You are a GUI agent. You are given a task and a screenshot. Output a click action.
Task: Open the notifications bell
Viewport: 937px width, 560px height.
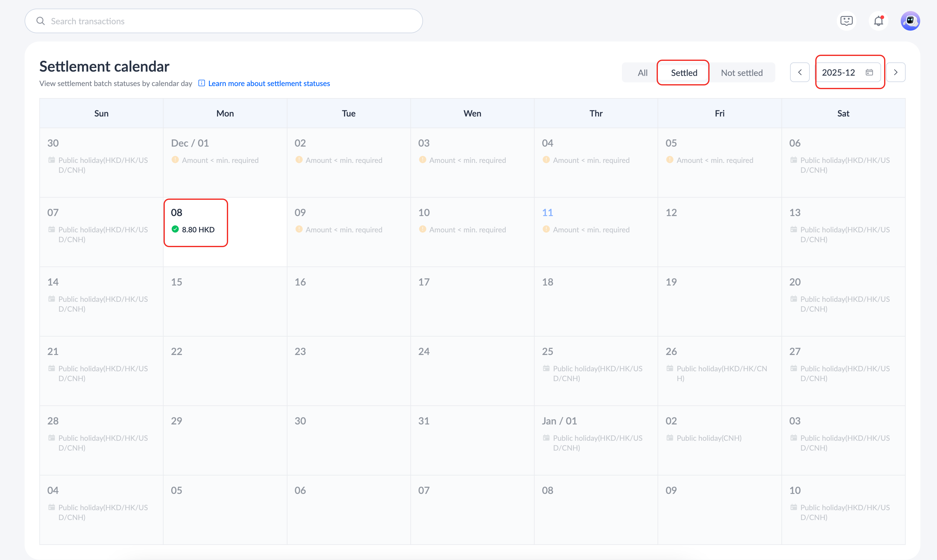[x=879, y=21]
